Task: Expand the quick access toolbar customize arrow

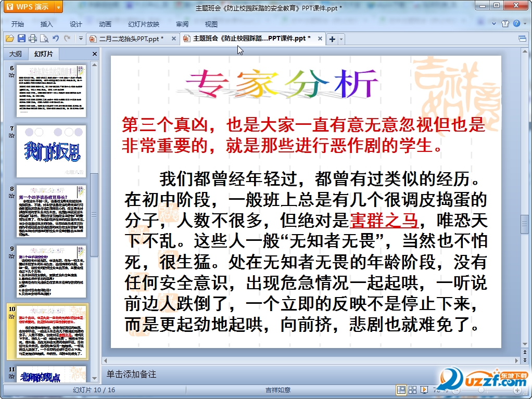Action: (x=81, y=38)
